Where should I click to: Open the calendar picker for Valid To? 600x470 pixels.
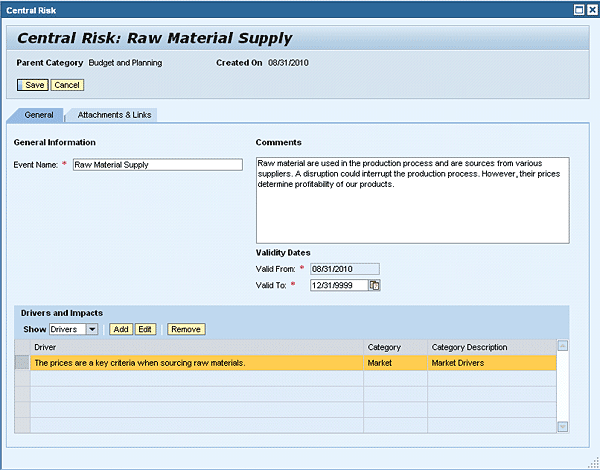375,285
